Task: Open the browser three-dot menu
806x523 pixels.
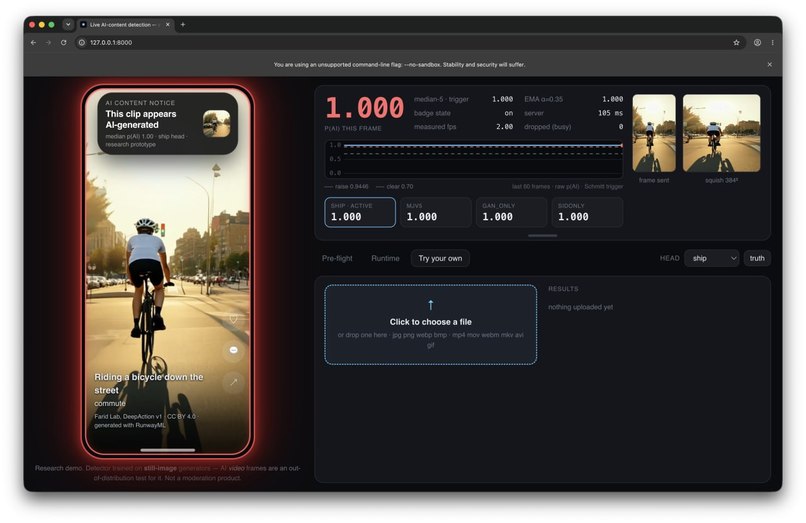Action: pos(772,43)
